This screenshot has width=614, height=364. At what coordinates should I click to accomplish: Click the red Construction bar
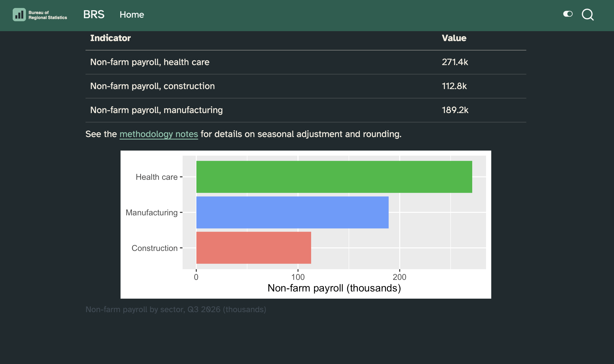pos(253,248)
